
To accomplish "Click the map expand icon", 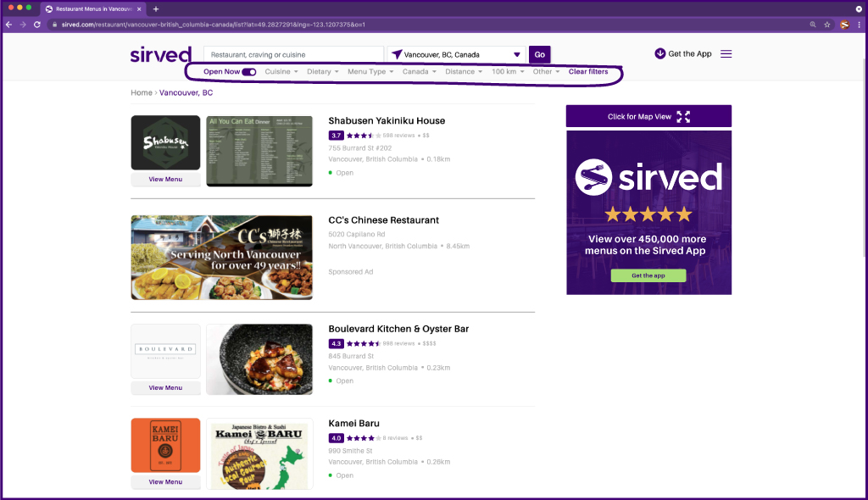I will click(x=683, y=117).
